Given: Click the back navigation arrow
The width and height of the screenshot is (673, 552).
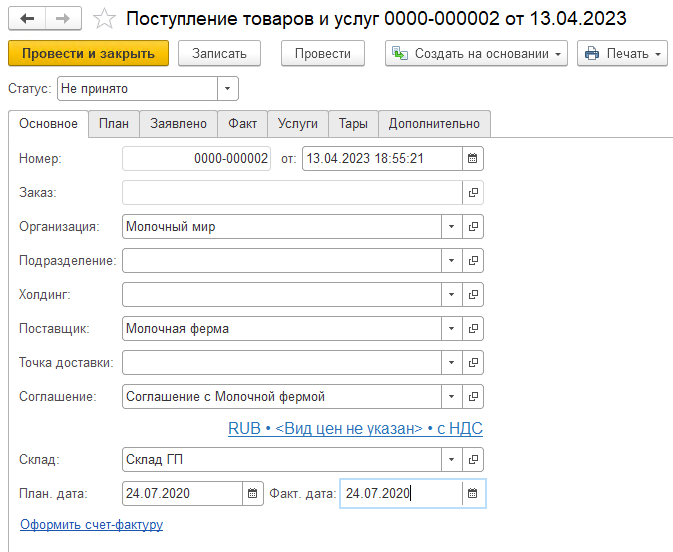Looking at the screenshot, I should (27, 18).
